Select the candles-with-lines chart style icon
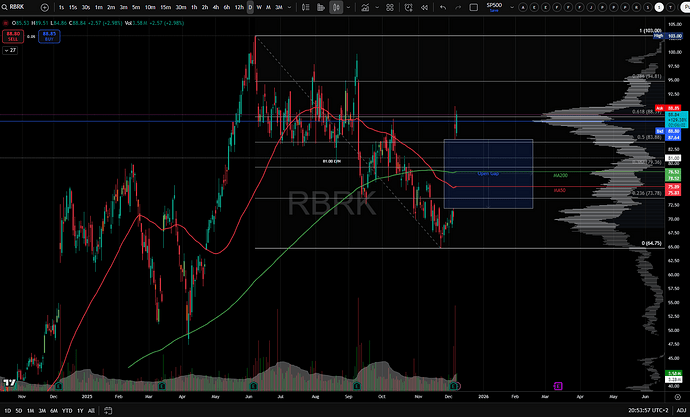The height and width of the screenshot is (417, 690). tap(306, 7)
